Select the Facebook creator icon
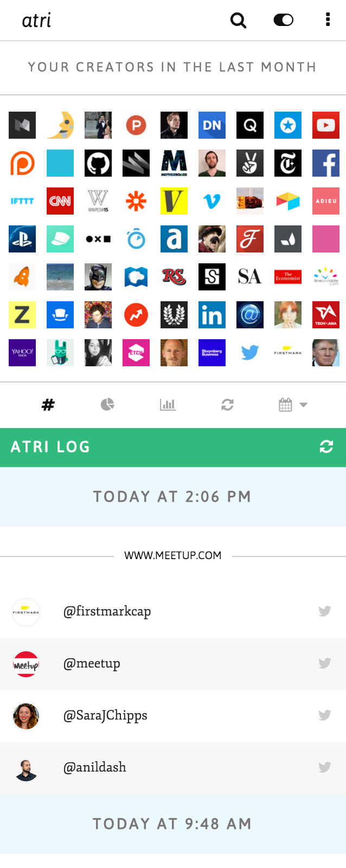Image resolution: width=346 pixels, height=868 pixels. tap(326, 163)
